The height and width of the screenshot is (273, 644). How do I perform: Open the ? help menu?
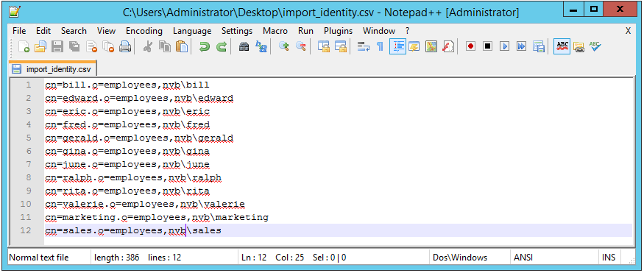[408, 31]
